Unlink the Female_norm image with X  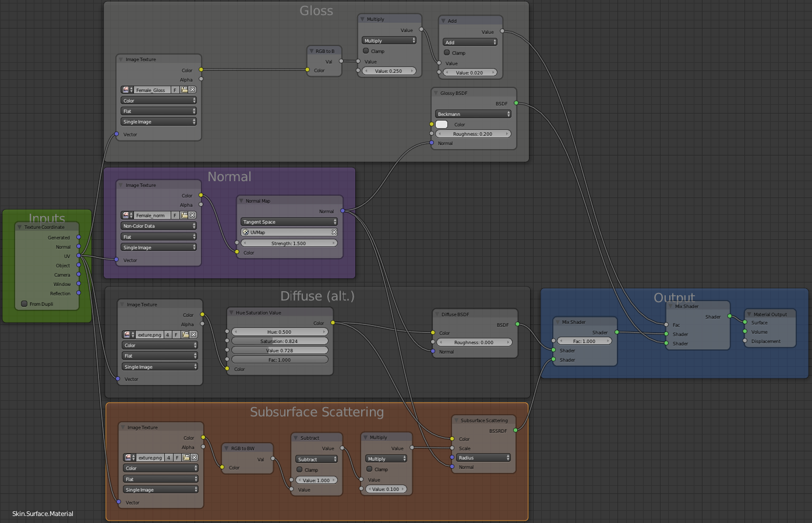coord(192,215)
